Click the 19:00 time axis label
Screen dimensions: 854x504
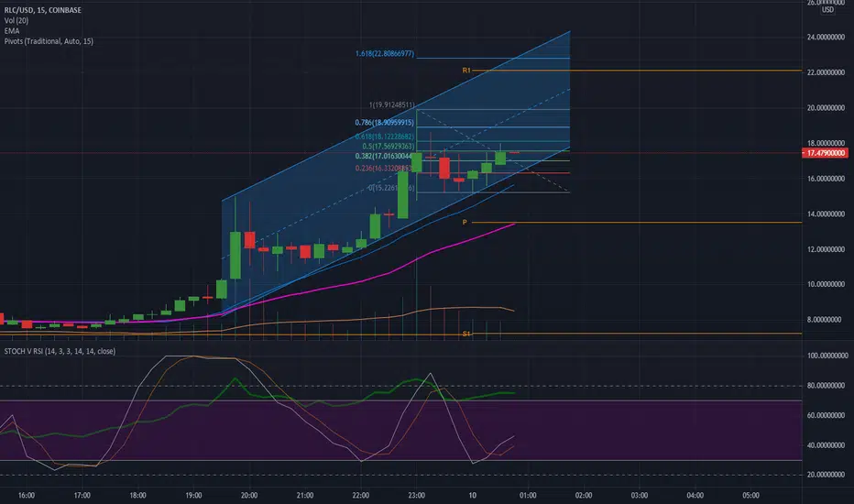click(x=193, y=495)
